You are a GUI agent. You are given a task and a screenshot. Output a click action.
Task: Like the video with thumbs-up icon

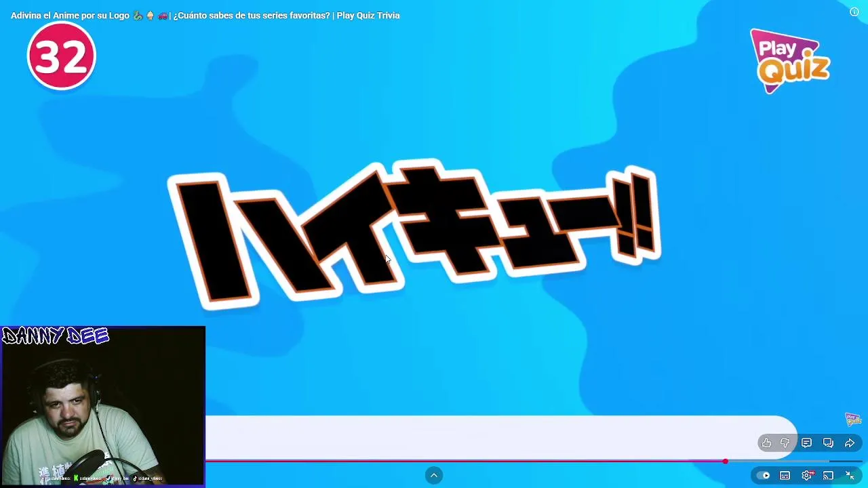[x=766, y=443]
